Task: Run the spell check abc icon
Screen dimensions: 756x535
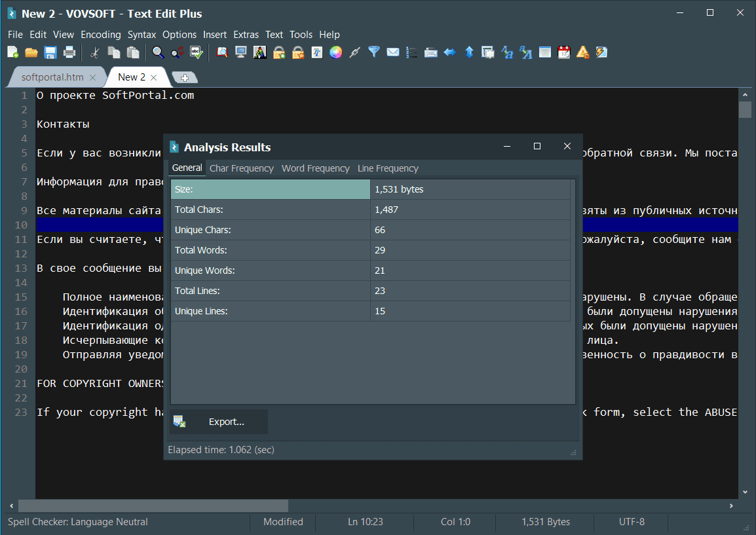Action: (x=196, y=52)
